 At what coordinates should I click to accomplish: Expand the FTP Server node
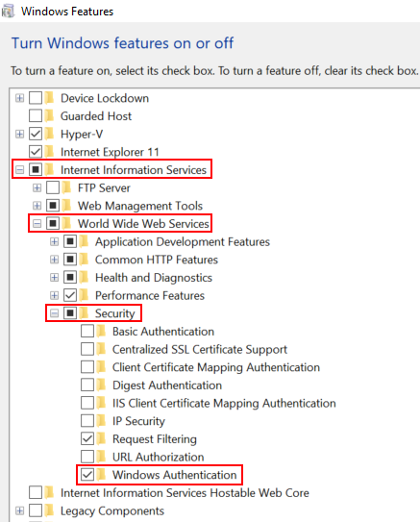click(x=37, y=187)
